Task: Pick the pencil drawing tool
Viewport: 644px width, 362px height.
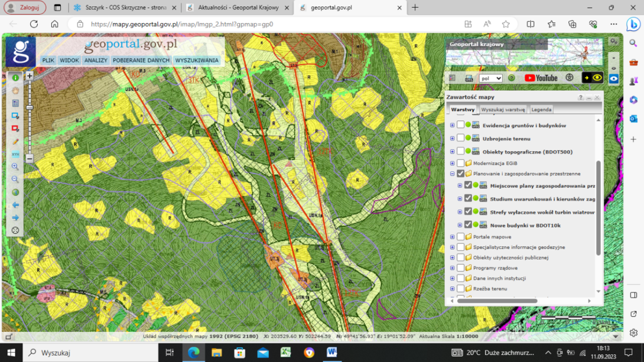Action: coord(15,142)
